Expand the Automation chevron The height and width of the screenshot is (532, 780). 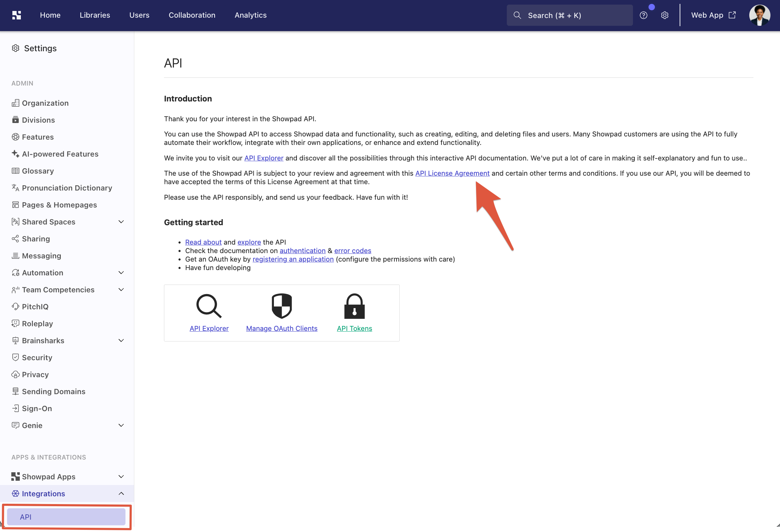[x=121, y=273]
